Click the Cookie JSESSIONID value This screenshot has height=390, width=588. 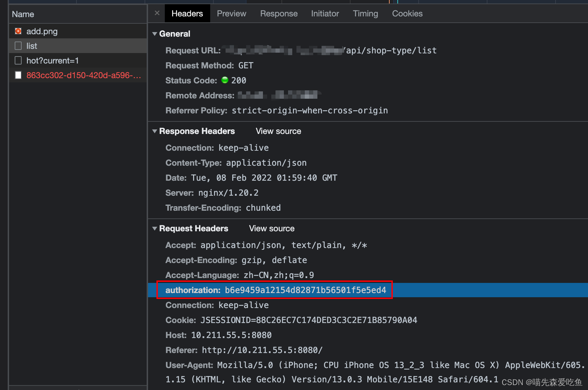coord(309,320)
